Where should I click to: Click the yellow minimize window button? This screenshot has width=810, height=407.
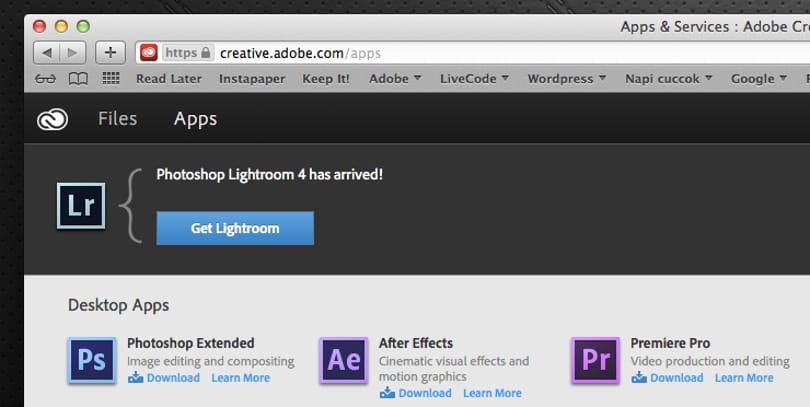[61, 26]
